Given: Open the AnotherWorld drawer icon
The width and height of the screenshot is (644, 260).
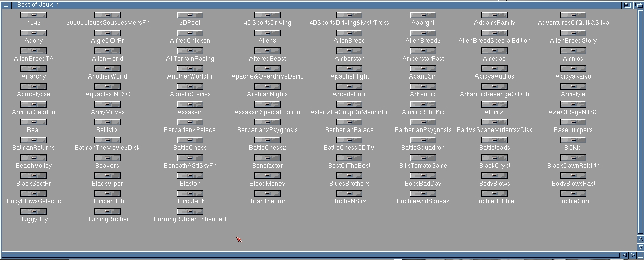Looking at the screenshot, I should click(107, 69).
